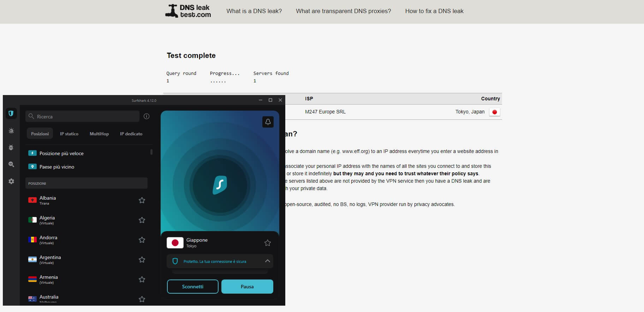Open the notifications bell icon

268,122
